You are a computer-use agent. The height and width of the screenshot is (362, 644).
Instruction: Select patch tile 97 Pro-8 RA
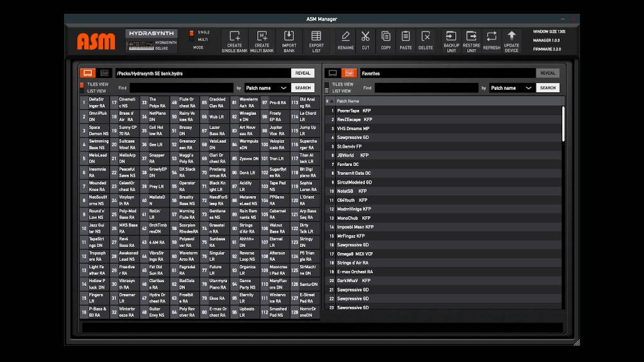[275, 102]
